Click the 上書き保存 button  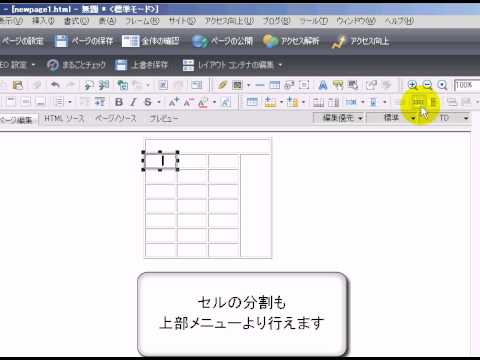[141, 65]
